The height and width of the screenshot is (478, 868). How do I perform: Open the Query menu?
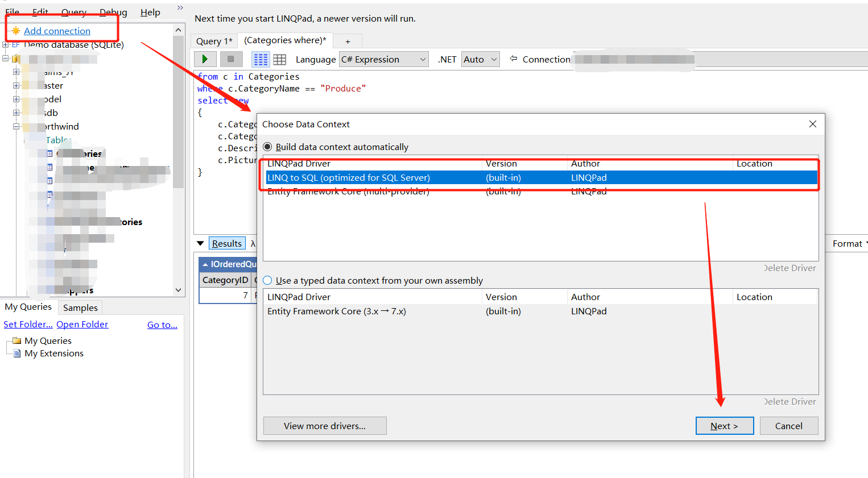click(x=74, y=12)
